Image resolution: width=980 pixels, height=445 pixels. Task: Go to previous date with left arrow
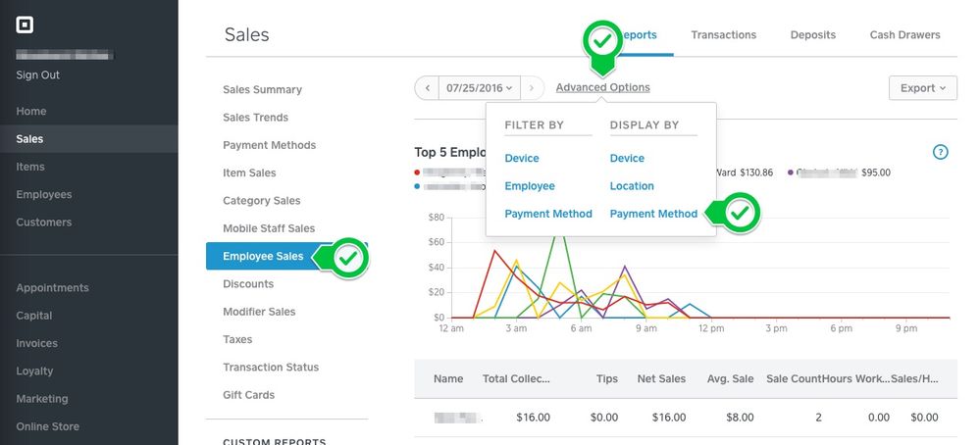point(427,88)
